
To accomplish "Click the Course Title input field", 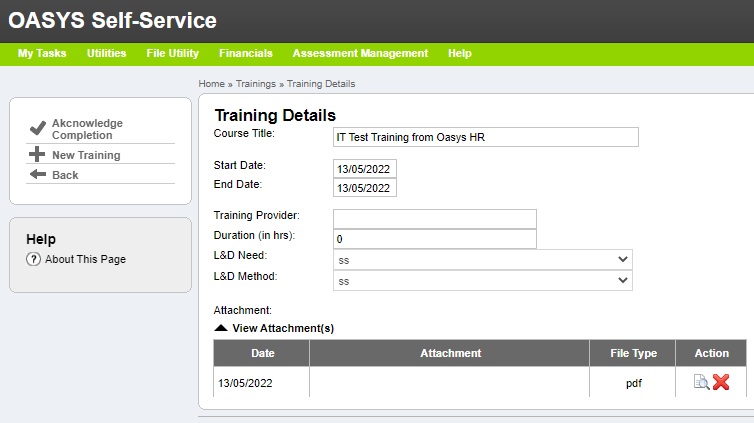I will point(486,137).
